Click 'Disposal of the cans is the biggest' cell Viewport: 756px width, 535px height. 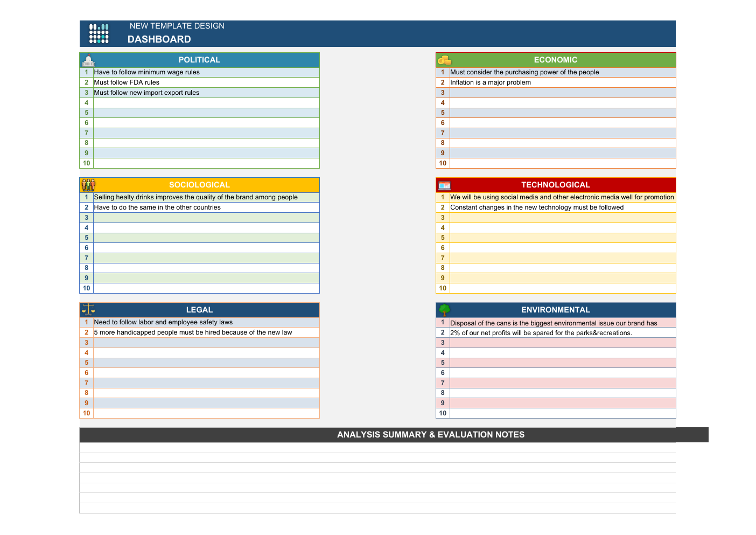click(x=563, y=323)
